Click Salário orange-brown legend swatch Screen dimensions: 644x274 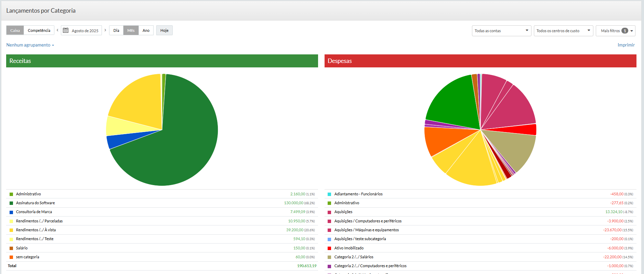pyautogui.click(x=11, y=248)
